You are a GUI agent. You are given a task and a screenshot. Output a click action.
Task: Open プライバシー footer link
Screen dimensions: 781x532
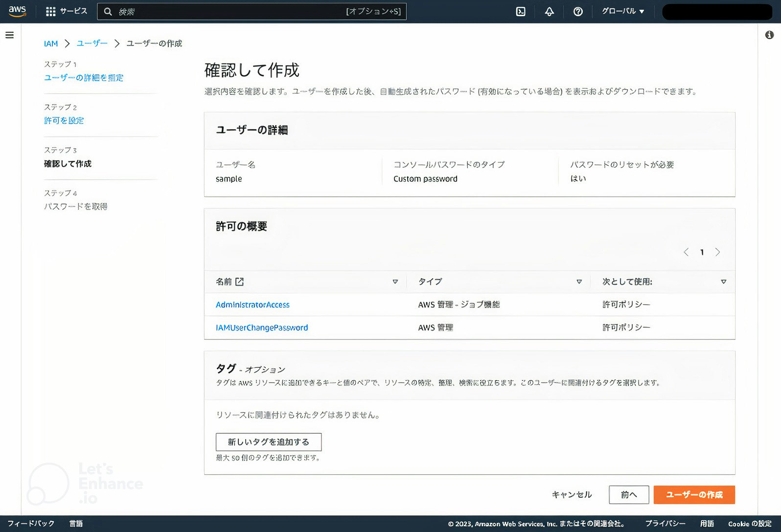(x=665, y=524)
